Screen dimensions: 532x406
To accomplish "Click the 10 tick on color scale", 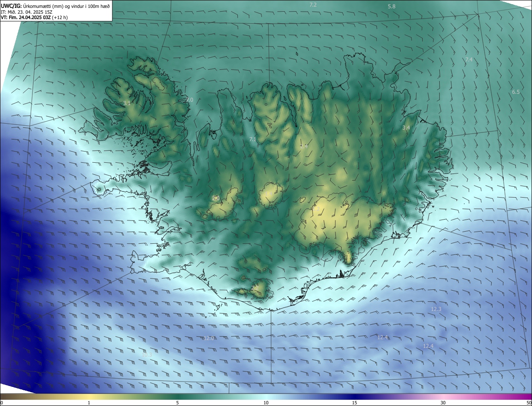I will [x=266, y=403].
